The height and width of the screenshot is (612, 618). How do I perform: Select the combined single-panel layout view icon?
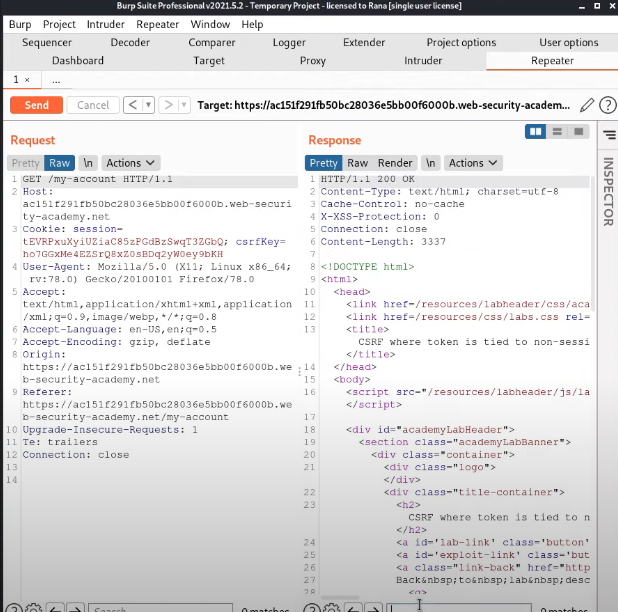(x=578, y=132)
